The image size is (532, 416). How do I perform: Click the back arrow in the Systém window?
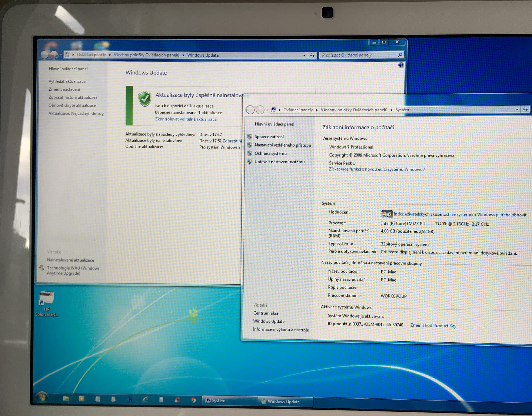coord(250,110)
